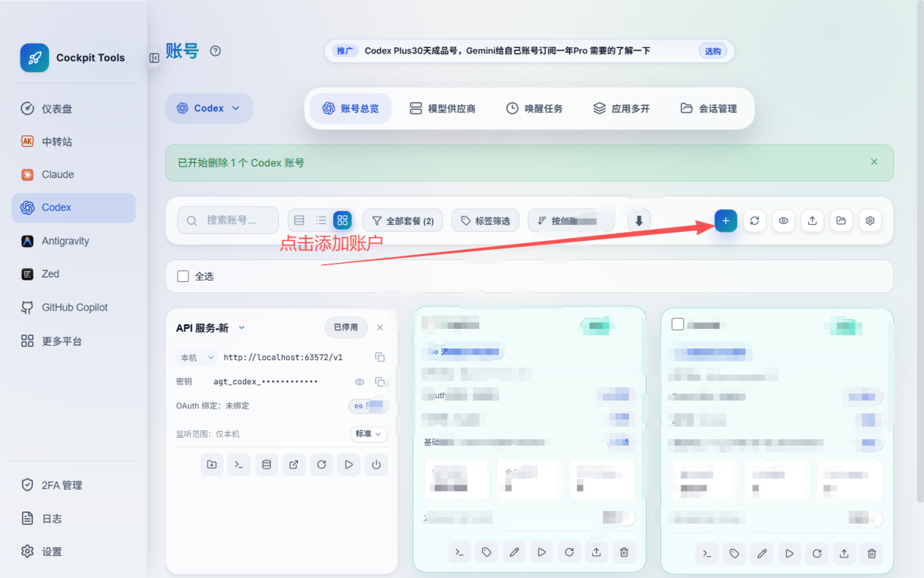Click the refresh icon in API 服务-新 card
924x578 pixels.
tap(321, 465)
